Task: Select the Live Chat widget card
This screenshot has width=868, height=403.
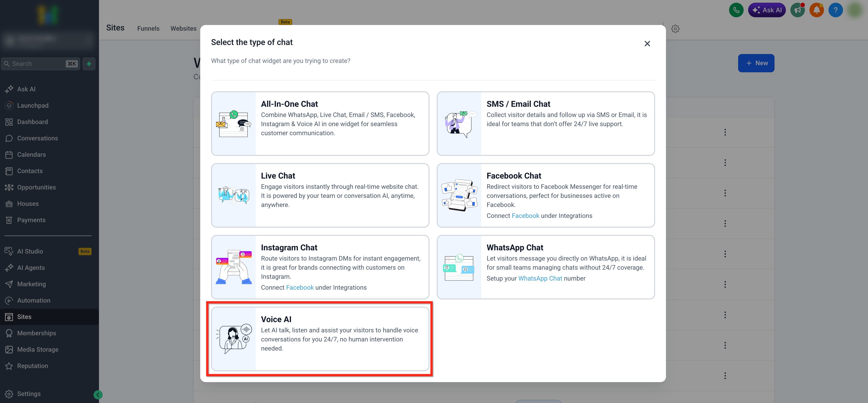Action: pyautogui.click(x=320, y=195)
